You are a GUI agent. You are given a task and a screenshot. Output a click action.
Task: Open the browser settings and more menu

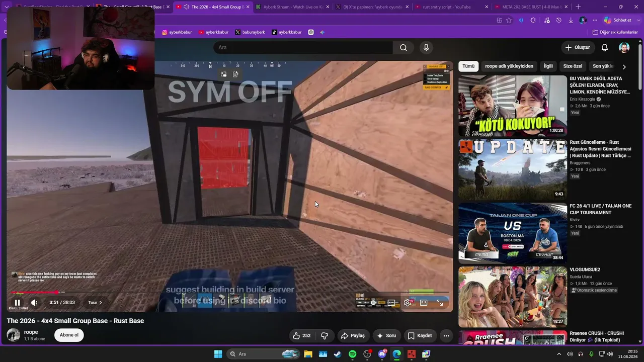click(x=595, y=20)
